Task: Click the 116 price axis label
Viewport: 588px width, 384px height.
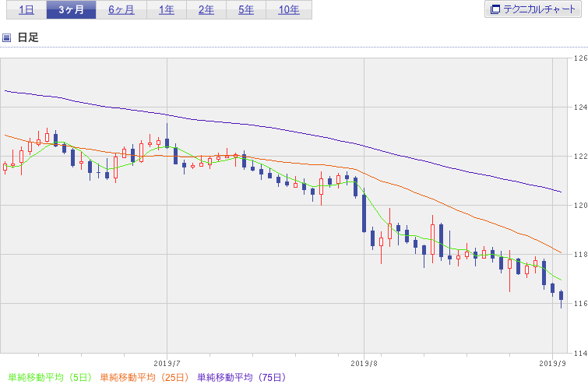Action: pyautogui.click(x=580, y=303)
